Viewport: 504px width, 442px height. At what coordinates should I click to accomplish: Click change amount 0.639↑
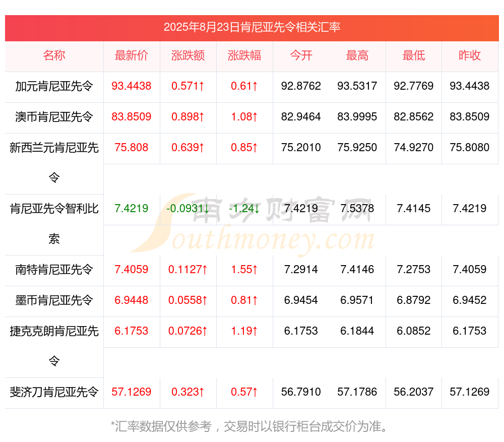188,147
